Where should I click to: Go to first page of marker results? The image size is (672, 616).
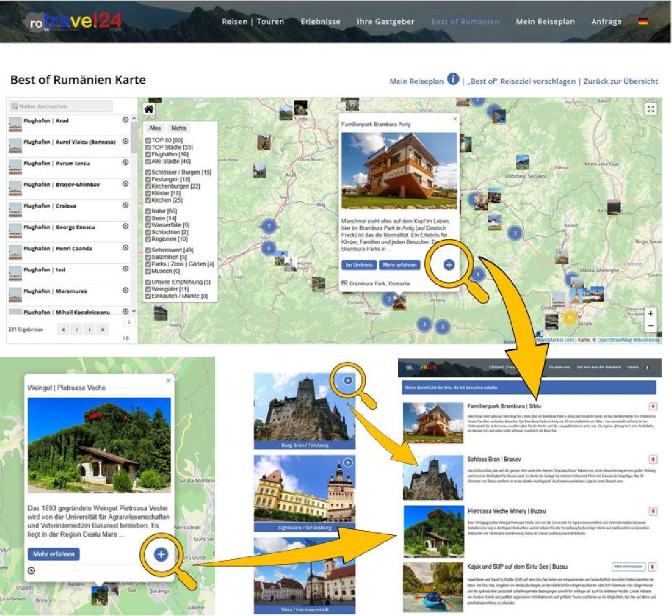63,329
